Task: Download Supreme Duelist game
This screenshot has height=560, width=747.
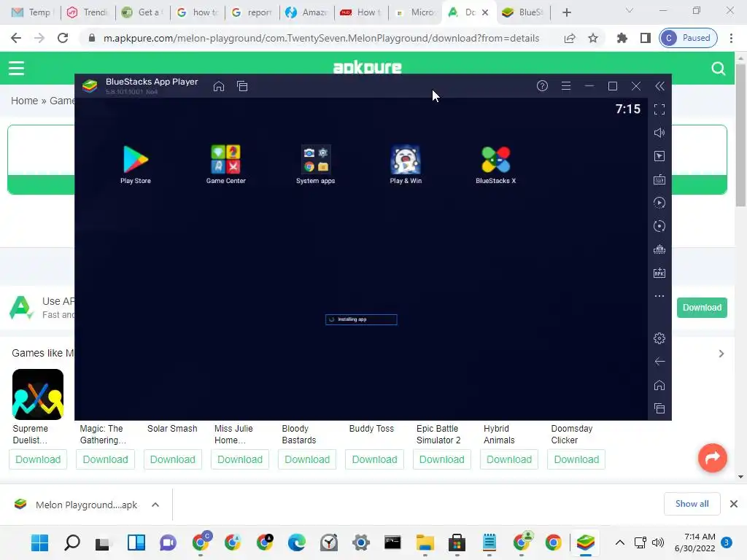Action: [x=38, y=459]
